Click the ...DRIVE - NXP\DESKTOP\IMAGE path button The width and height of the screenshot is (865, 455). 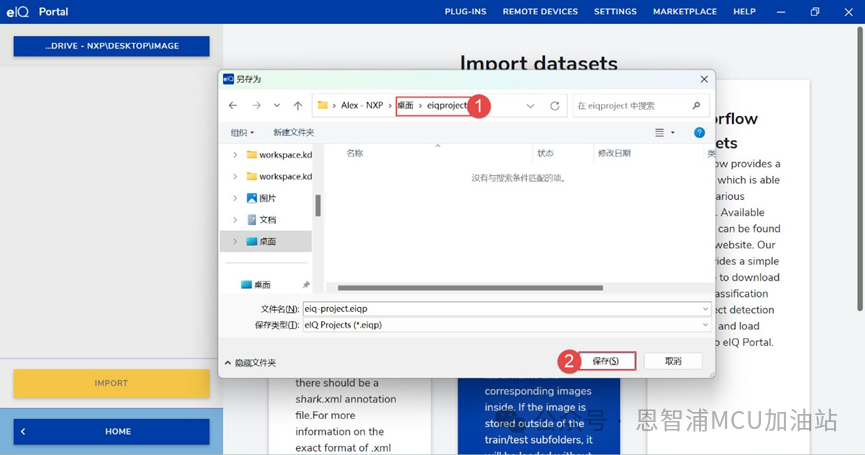coord(111,46)
